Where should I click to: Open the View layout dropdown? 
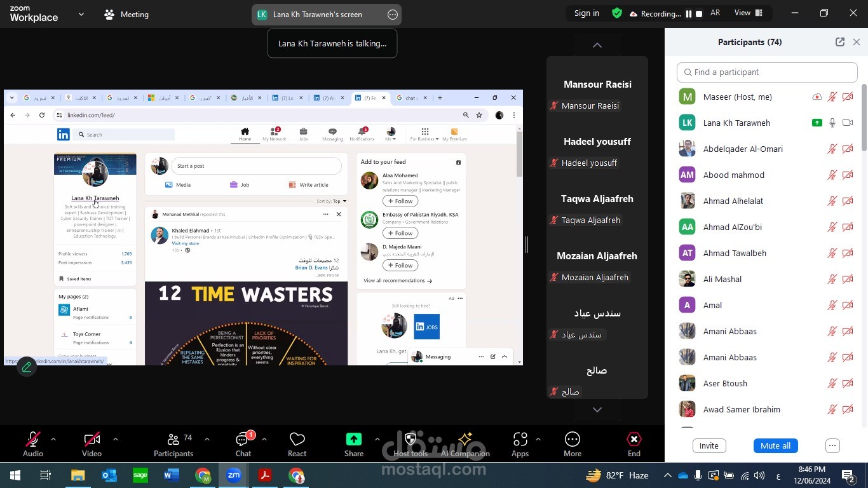tap(749, 13)
